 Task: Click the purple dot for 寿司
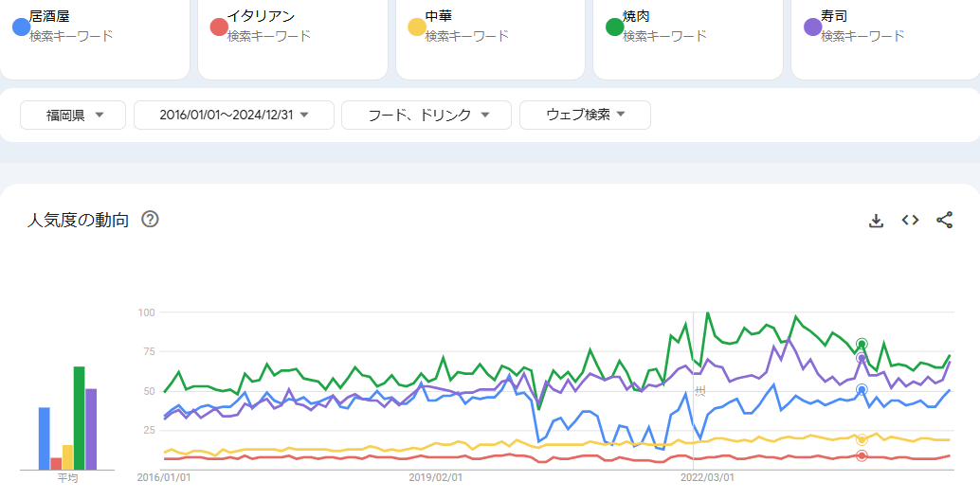[x=811, y=27]
